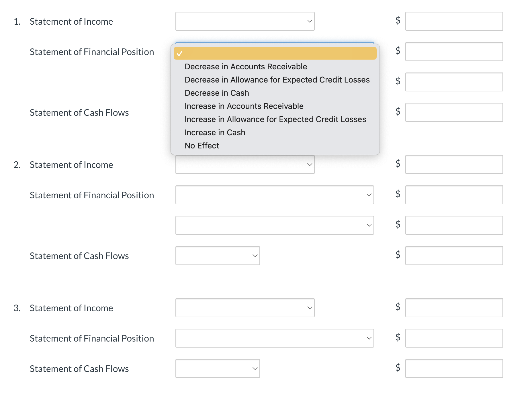Click the dollar input next to Statement of Cash Flows item 2
Image resolution: width=532 pixels, height=400 pixels.
tap(454, 255)
